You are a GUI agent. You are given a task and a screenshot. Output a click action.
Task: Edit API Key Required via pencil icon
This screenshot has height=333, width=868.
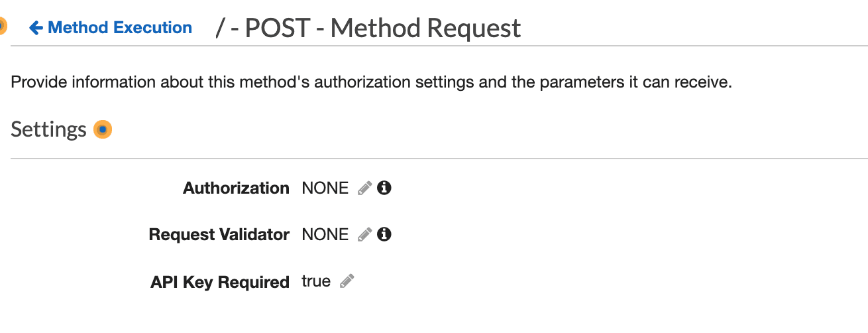(347, 282)
